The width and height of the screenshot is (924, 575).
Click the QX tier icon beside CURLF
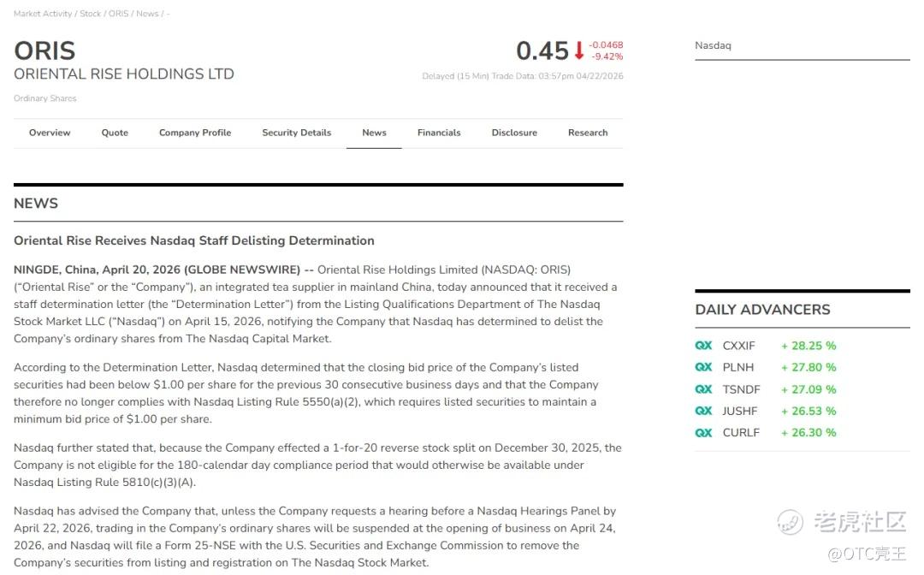[x=703, y=432]
